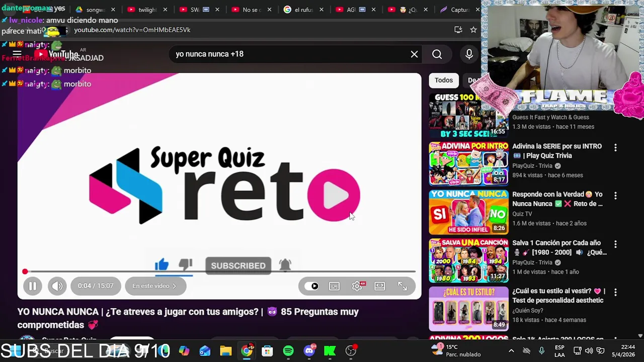Switch to the 'Captur' browser tab
The width and height of the screenshot is (644, 362).
[x=460, y=10]
